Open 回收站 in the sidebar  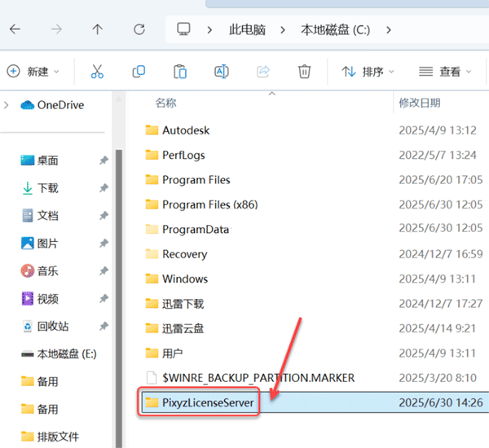coord(45,326)
